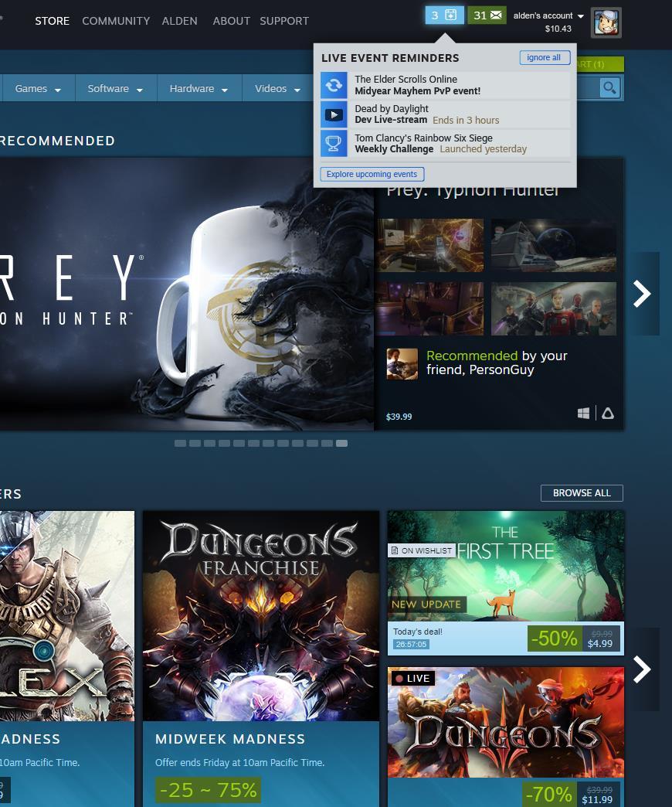Expand the Games dropdown menu
The image size is (672, 807).
point(38,89)
